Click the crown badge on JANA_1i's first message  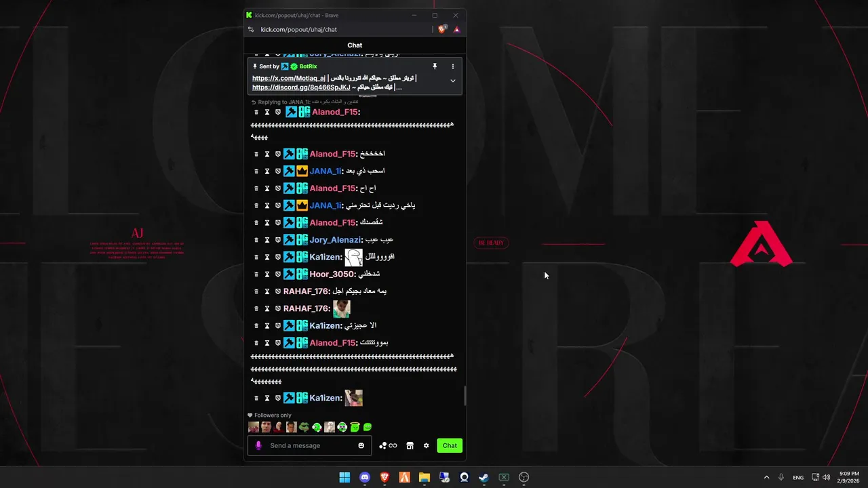(302, 171)
